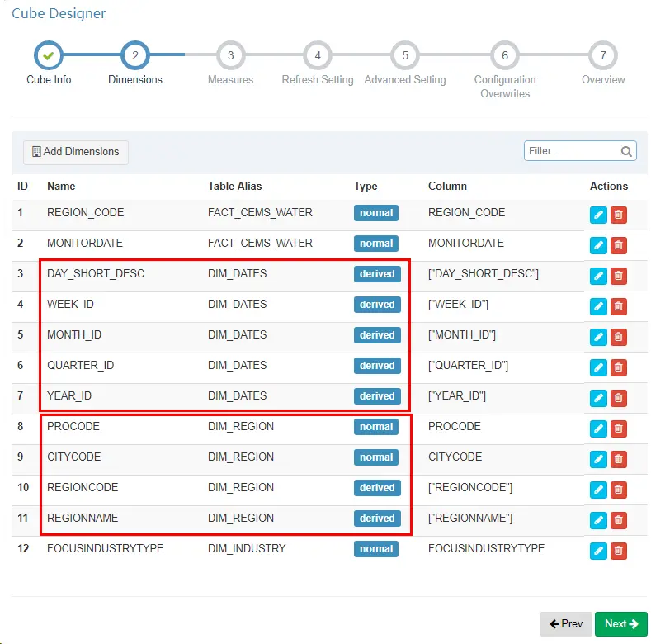Edit the REGIONNAME dimension
This screenshot has height=644, width=651.
pyautogui.click(x=598, y=520)
